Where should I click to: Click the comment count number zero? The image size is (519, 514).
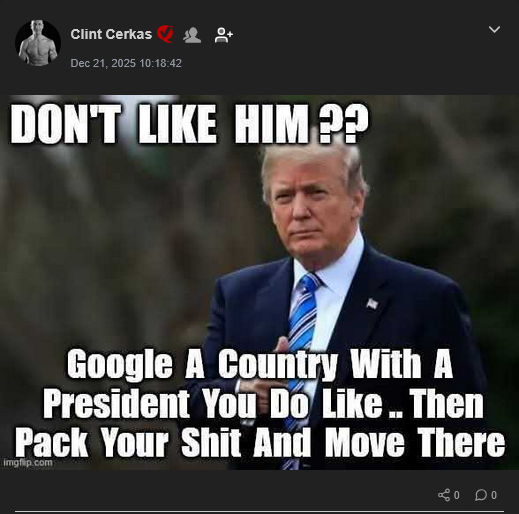494,495
